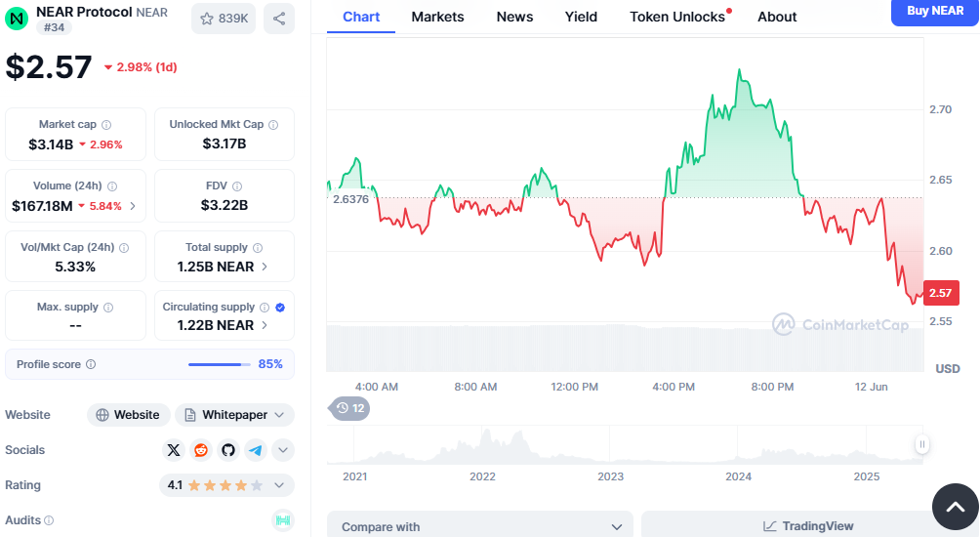This screenshot has width=980, height=537.
Task: Open the Telegram social link
Action: coord(256,450)
